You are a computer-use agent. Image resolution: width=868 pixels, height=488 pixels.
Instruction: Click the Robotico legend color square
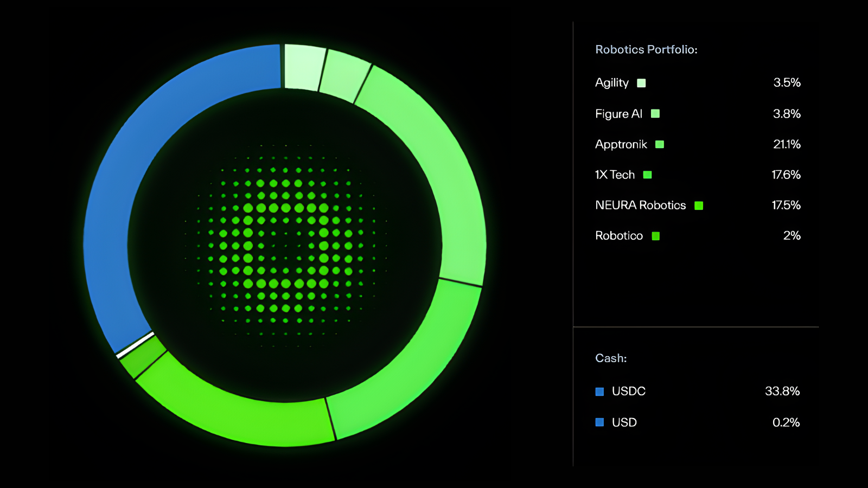coord(655,236)
